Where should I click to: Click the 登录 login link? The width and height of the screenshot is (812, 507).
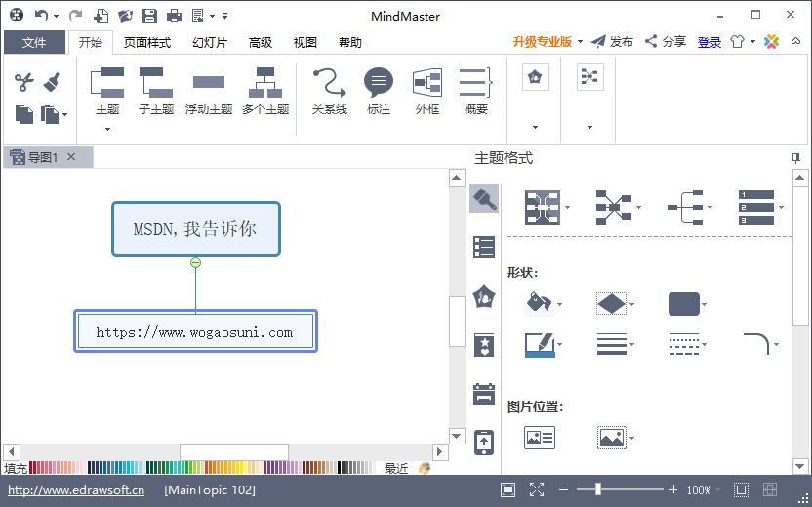pos(710,43)
